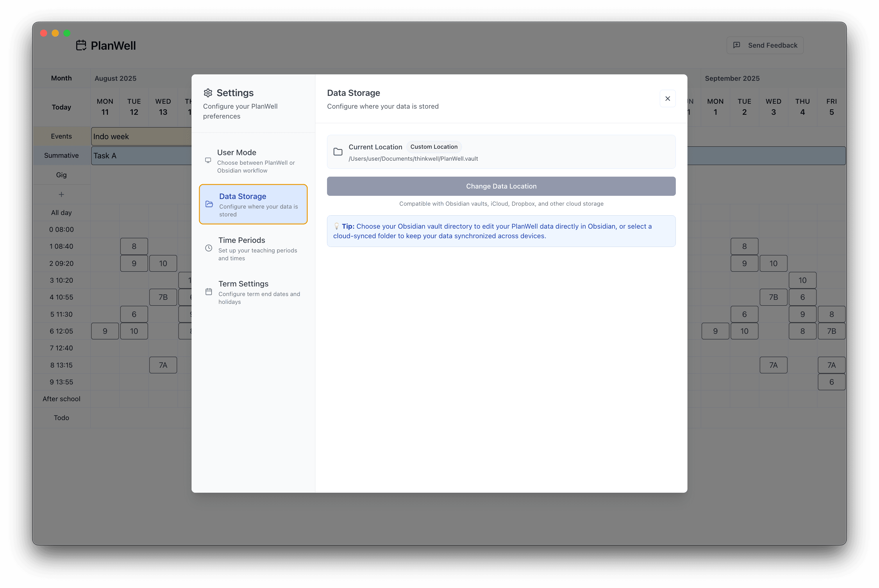
Task: Click the Term Settings calendar icon
Action: tap(209, 292)
